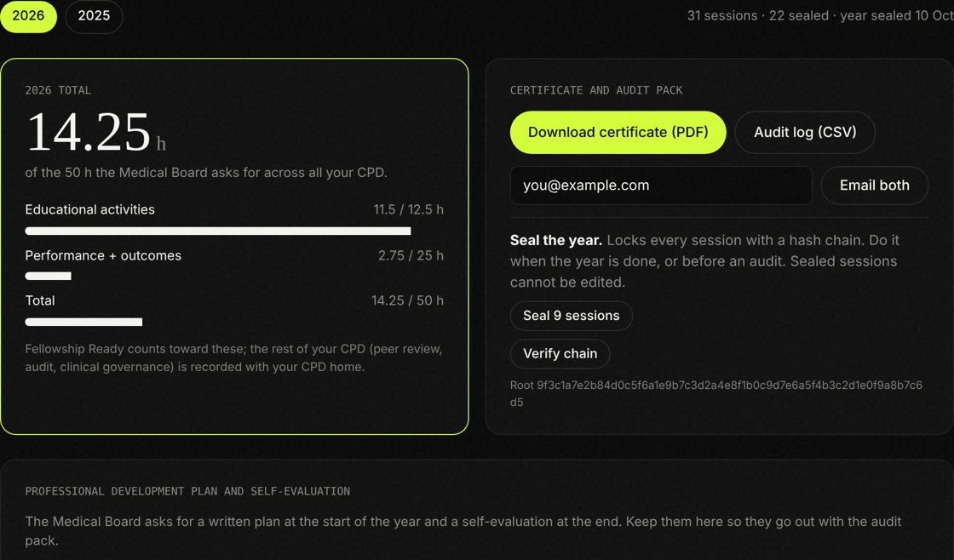Click the Root hash value text
This screenshot has height=560, width=954.
(x=716, y=393)
